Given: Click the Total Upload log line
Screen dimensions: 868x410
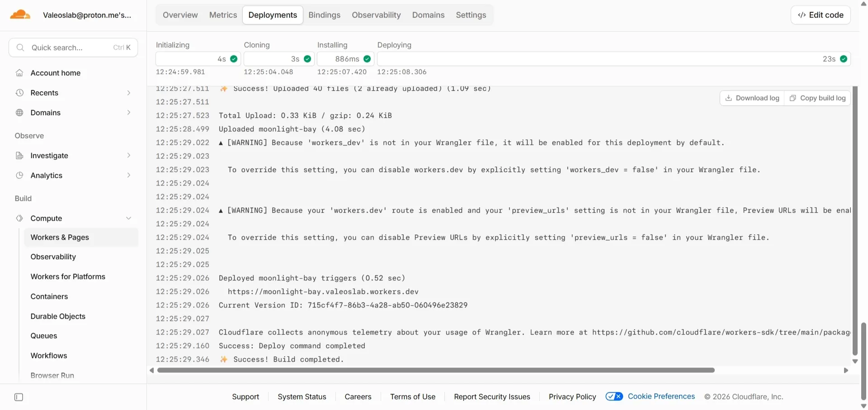Looking at the screenshot, I should click(x=305, y=116).
